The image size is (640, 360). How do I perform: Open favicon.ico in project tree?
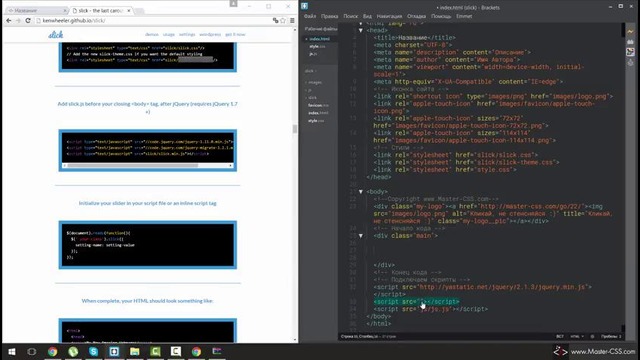coord(318,105)
